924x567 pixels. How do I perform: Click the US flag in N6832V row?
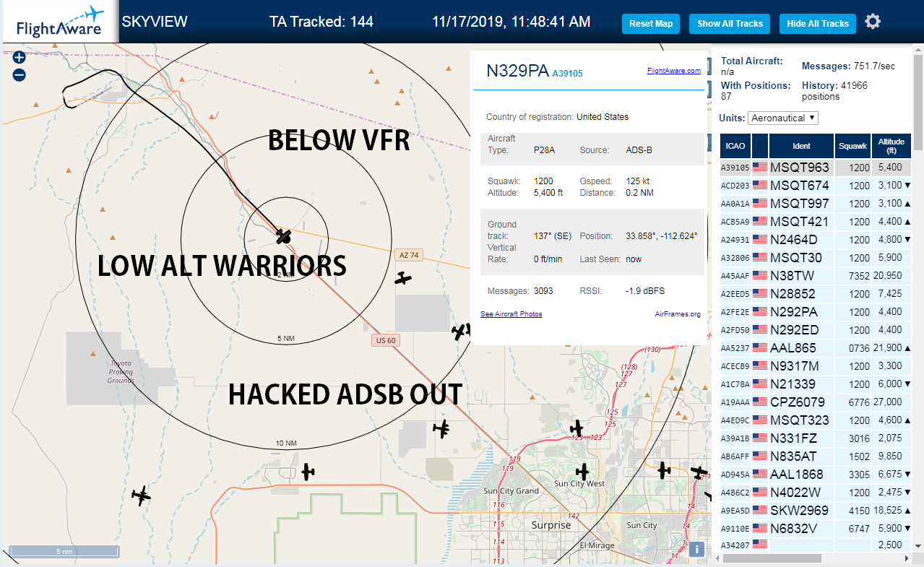(x=760, y=529)
